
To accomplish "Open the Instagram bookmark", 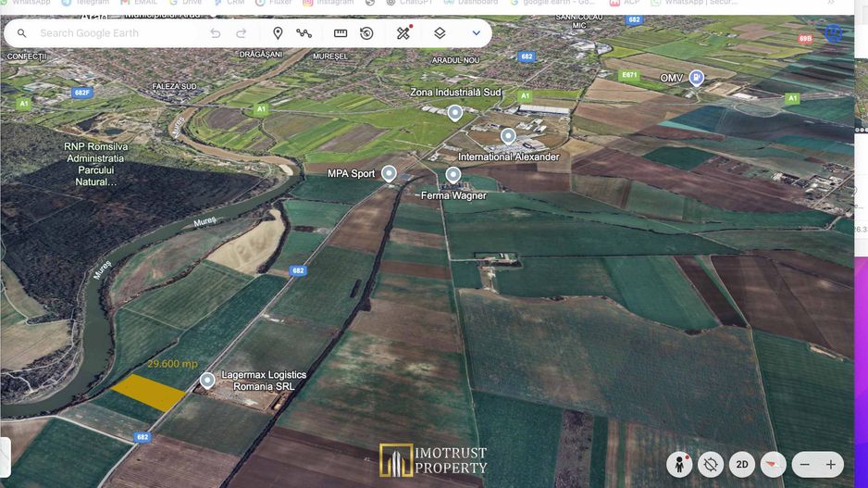I will (x=329, y=3).
